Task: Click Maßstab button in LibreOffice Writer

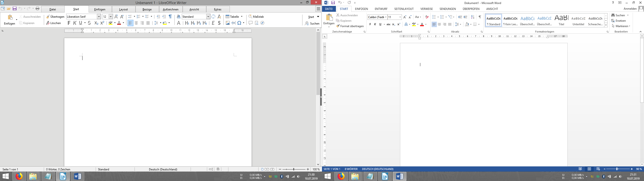Action: (x=256, y=16)
